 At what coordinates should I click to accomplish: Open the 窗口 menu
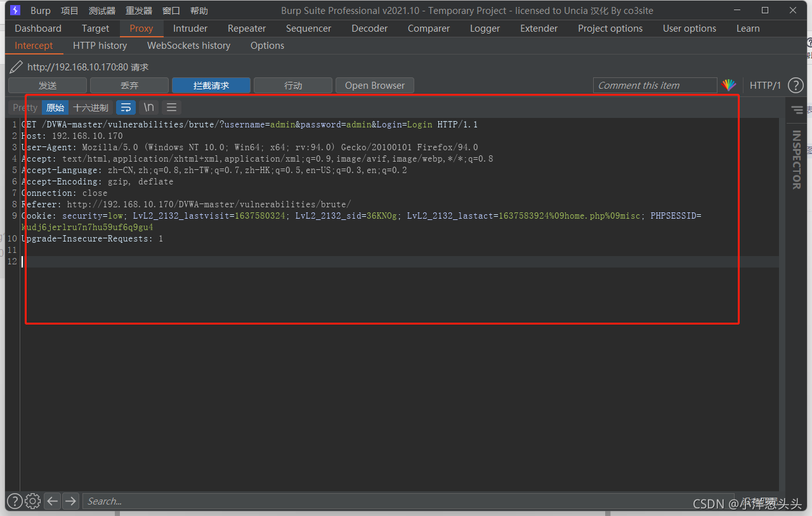point(171,10)
